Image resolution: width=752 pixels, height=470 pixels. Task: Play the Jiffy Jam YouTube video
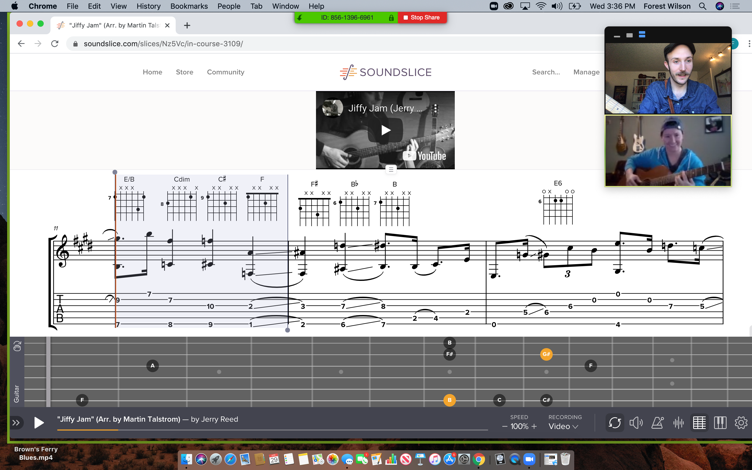pos(385,130)
